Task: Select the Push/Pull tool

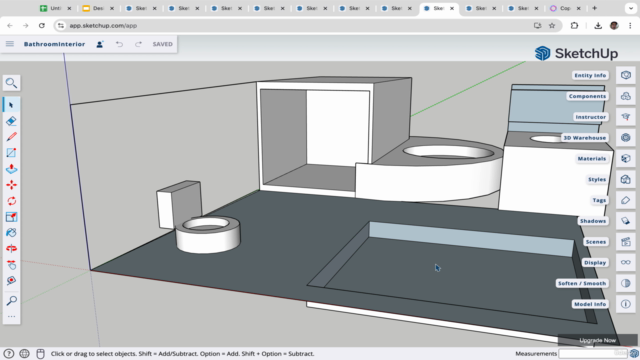Action: (11, 169)
